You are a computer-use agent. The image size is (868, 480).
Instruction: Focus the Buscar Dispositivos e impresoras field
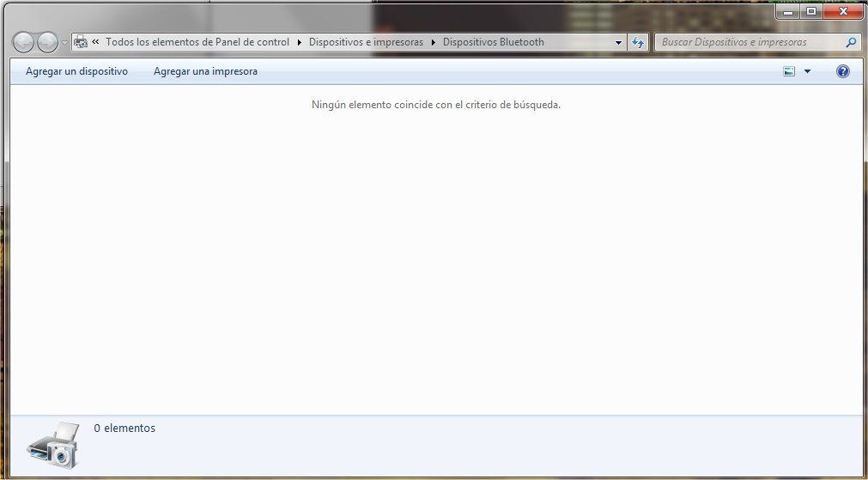747,42
